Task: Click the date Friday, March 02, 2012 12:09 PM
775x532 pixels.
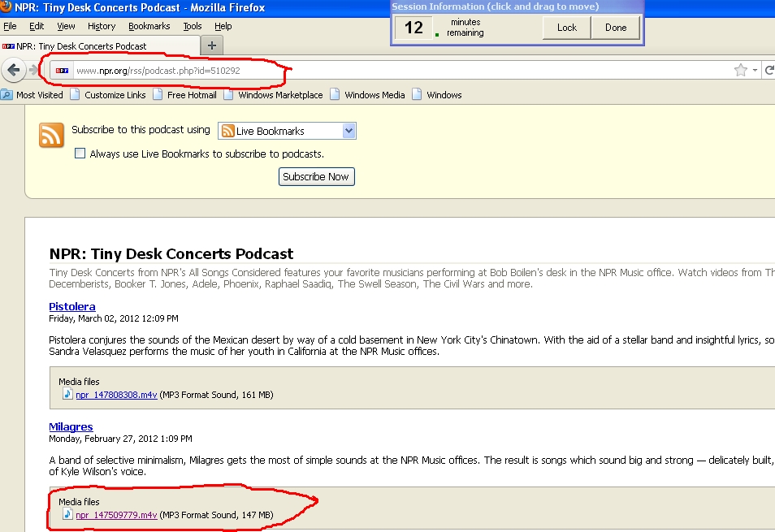Action: pos(114,318)
